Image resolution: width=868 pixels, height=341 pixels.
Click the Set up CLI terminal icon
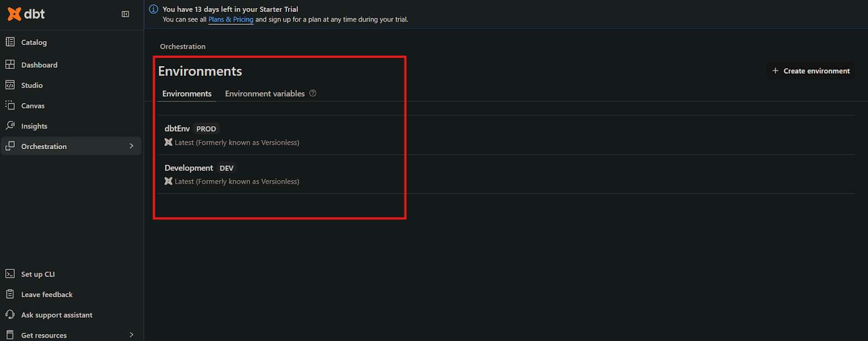click(10, 274)
